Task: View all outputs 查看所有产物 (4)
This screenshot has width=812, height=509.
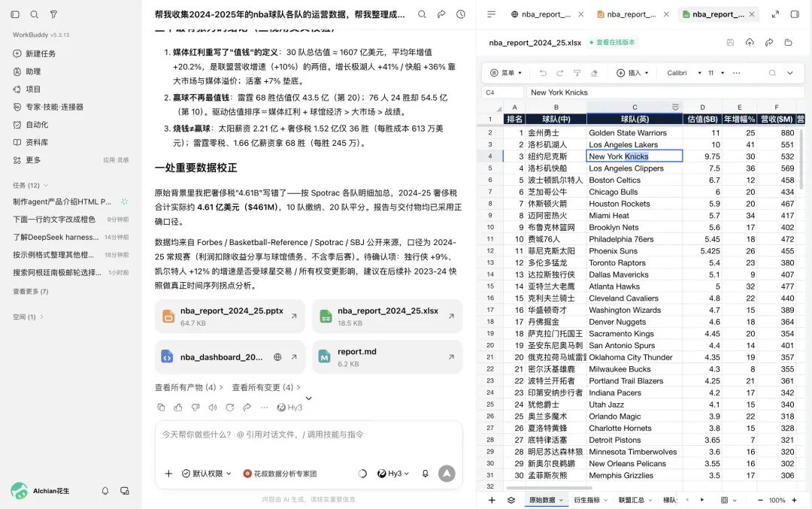Action: click(189, 387)
